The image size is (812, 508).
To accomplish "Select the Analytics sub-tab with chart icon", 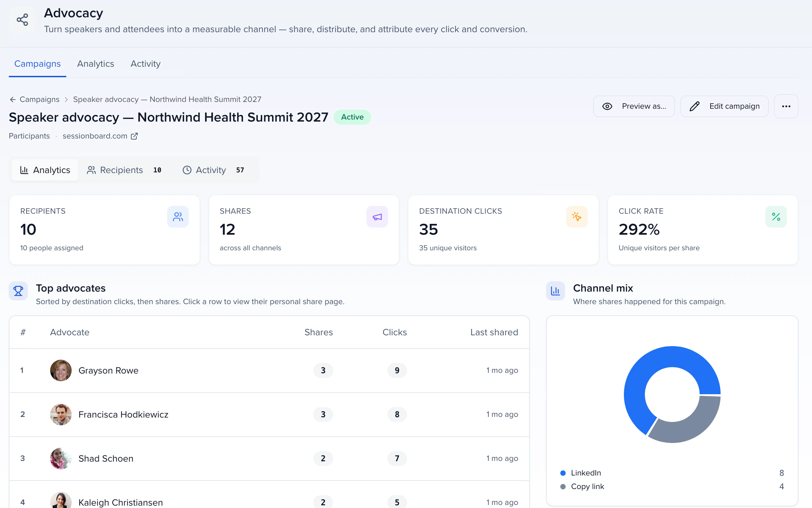I will (x=45, y=170).
